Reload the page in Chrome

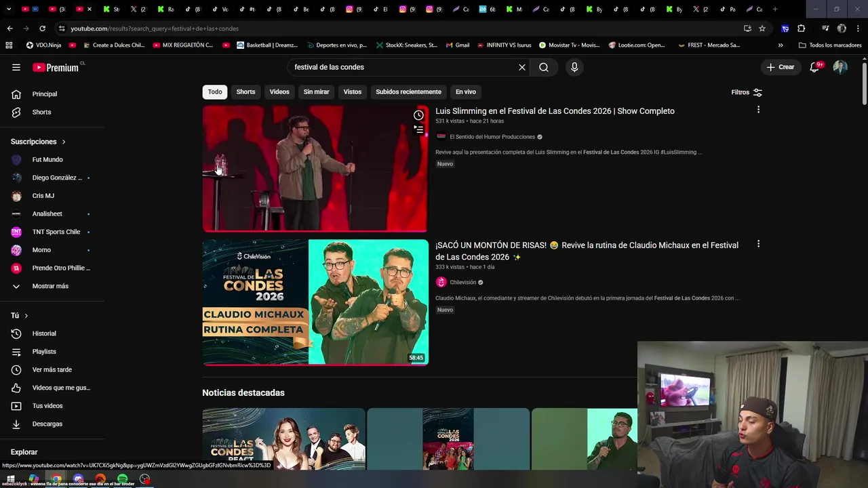[x=42, y=28]
